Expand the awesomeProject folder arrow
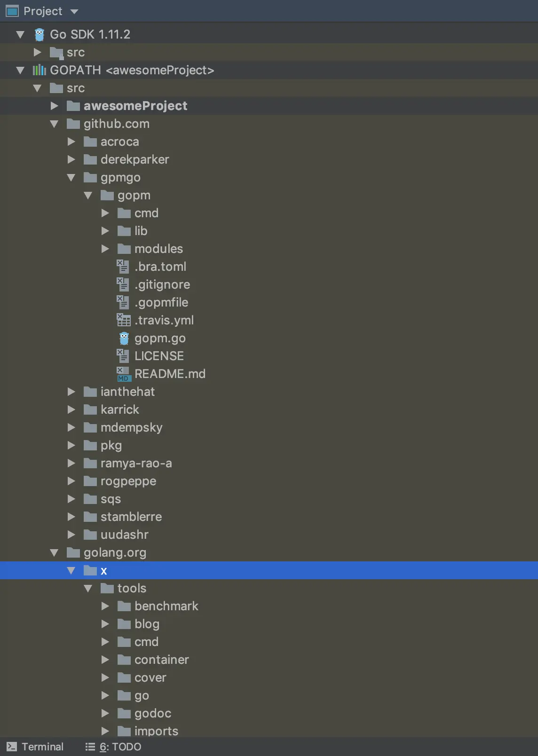This screenshot has height=756, width=538. 55,106
